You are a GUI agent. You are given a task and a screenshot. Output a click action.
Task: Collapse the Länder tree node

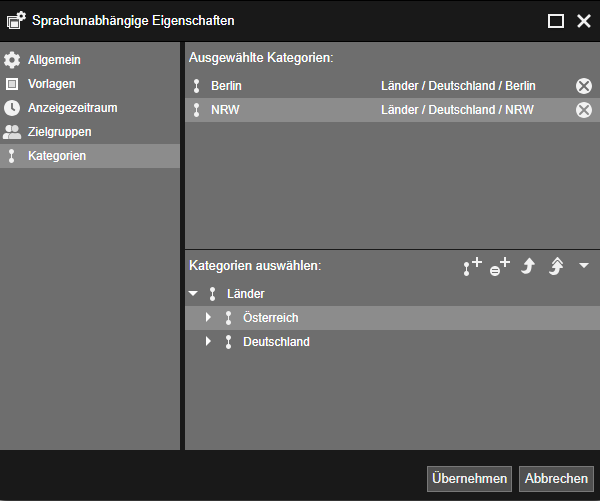tap(193, 294)
